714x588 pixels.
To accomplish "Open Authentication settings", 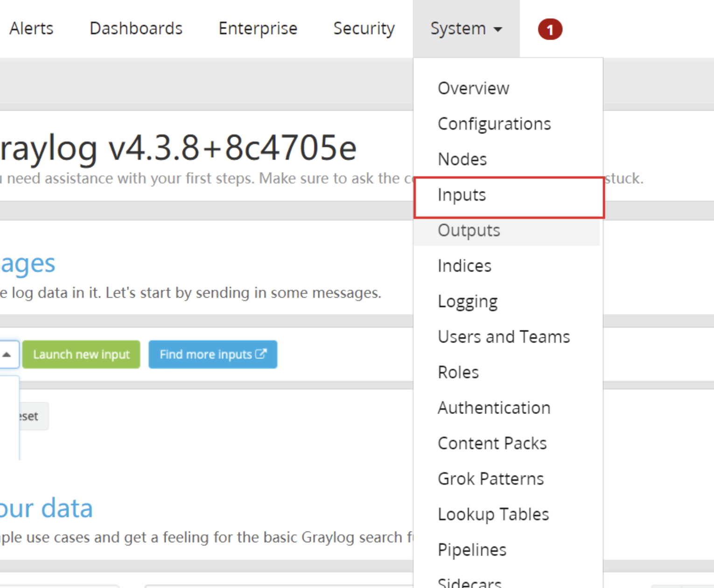I will point(494,407).
